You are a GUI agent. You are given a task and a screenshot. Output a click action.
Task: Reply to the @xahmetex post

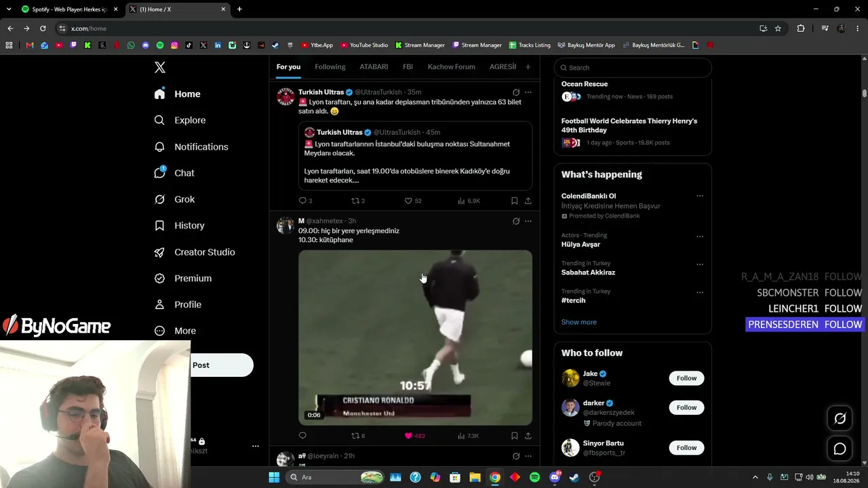pos(302,436)
